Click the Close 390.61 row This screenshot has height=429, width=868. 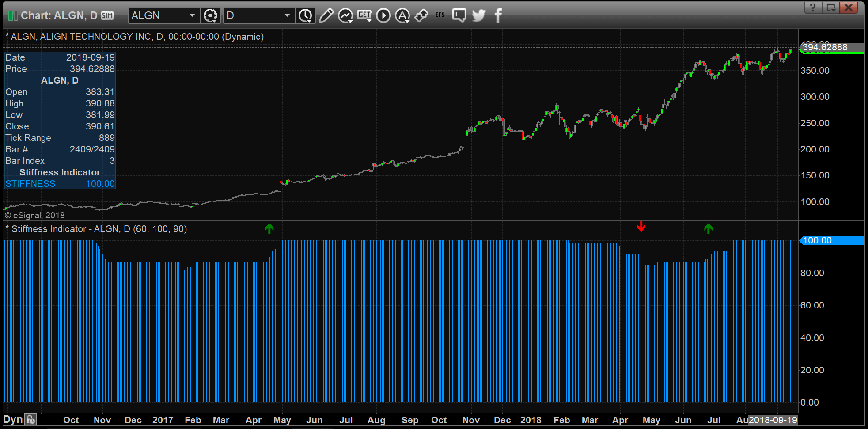(60, 126)
